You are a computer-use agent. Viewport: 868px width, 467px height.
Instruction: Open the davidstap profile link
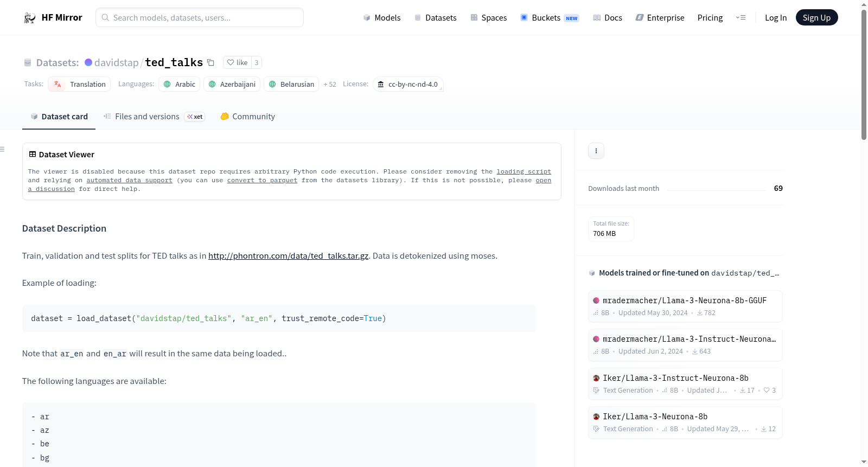117,62
